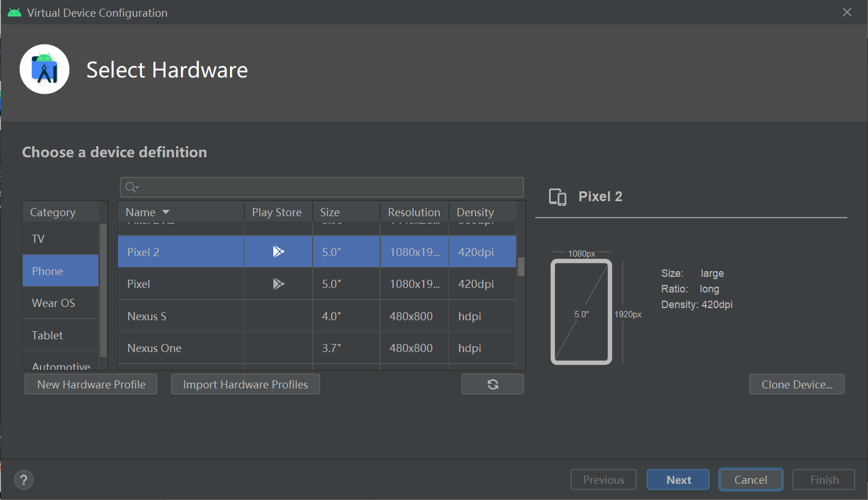Viewport: 868px width, 500px height.
Task: Select the Phone category
Action: 61,271
